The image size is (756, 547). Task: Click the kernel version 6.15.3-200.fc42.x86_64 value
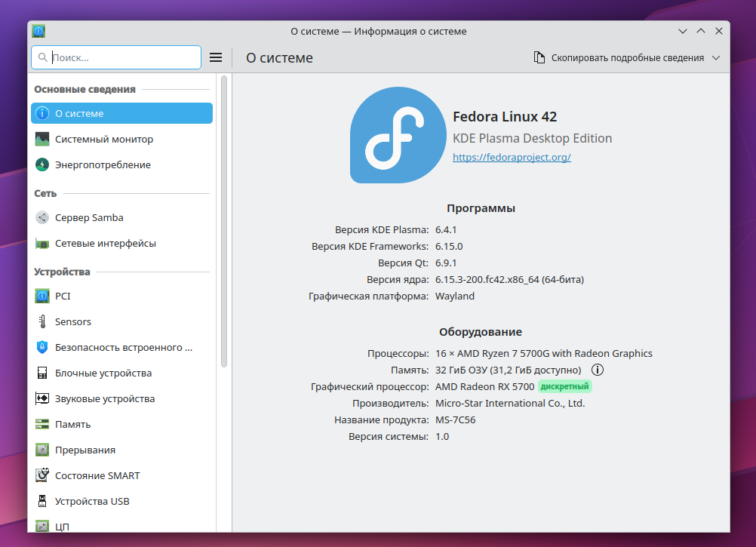click(509, 279)
